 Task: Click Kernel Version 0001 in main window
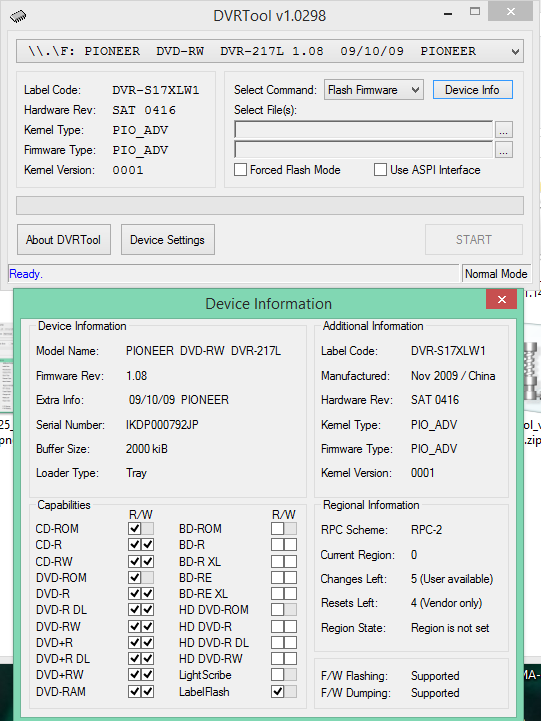point(128,170)
